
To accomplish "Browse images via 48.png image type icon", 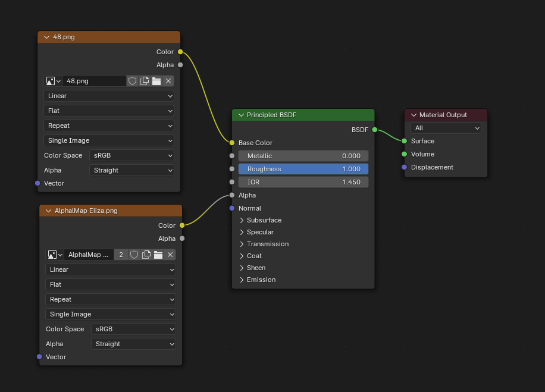I will (x=53, y=81).
